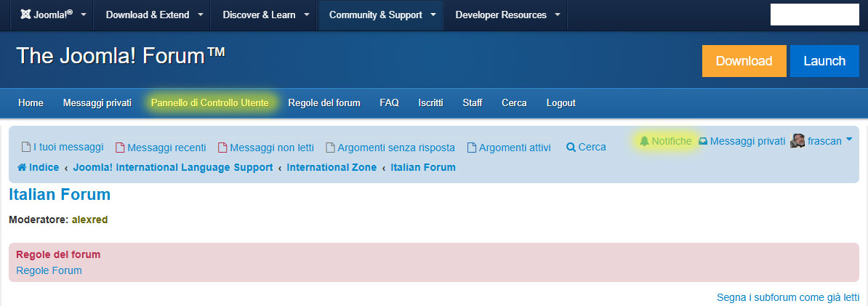This screenshot has width=868, height=306.
Task: Open Messaggi privati in the navigation bar
Action: click(97, 103)
